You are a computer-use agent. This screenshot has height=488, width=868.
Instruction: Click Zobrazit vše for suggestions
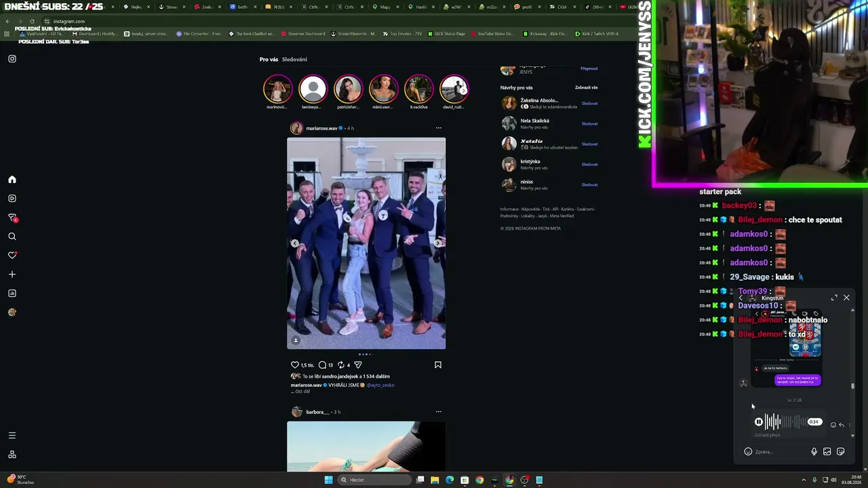(587, 87)
